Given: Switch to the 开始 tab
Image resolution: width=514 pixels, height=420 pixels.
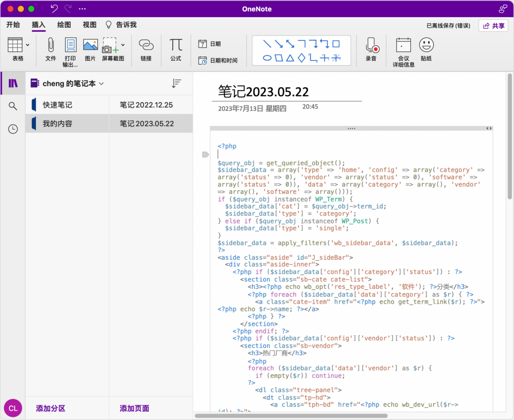Looking at the screenshot, I should coord(13,25).
